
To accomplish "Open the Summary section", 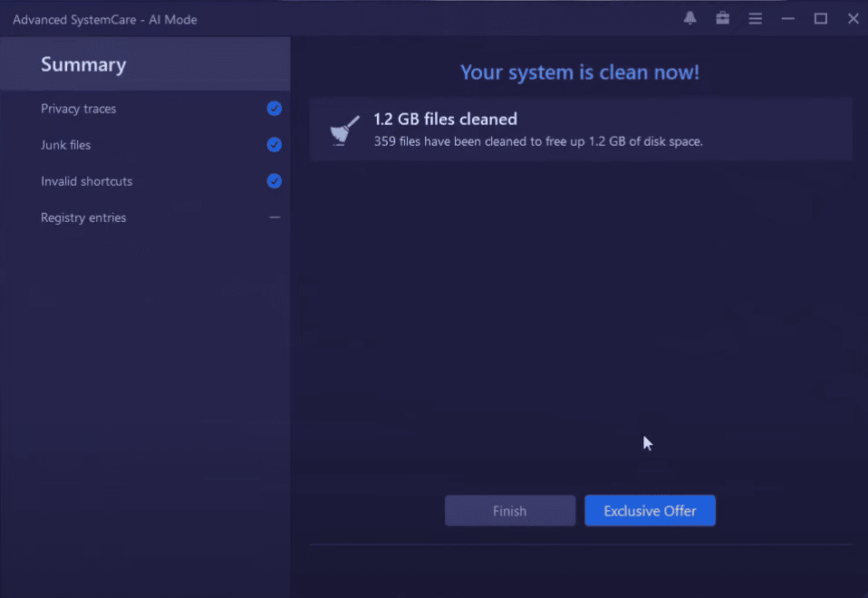I will click(83, 63).
